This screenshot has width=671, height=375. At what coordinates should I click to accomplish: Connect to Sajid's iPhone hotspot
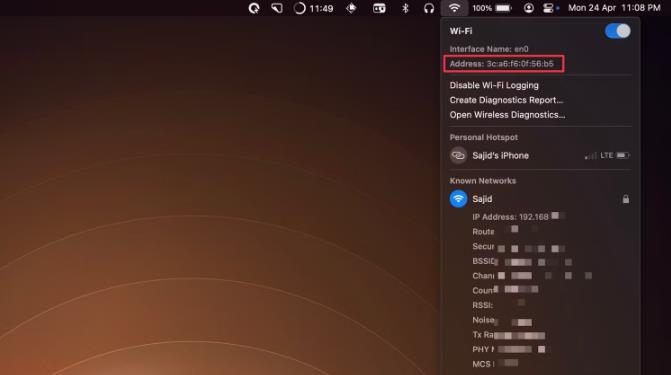539,155
